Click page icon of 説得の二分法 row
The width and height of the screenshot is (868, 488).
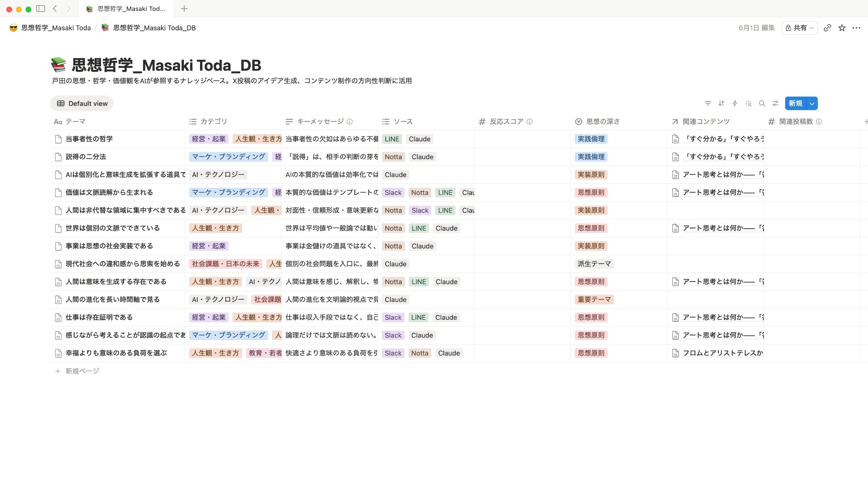click(x=58, y=157)
